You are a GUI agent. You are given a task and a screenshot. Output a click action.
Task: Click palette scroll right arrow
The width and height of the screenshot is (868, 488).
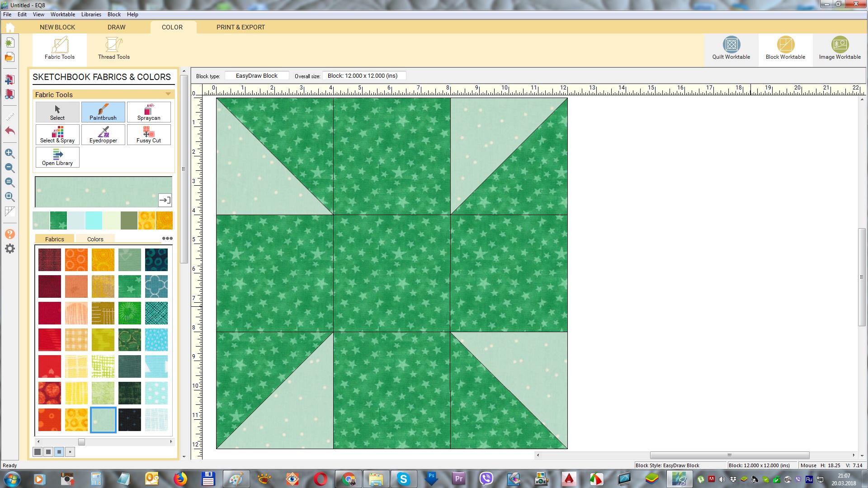coord(171,441)
